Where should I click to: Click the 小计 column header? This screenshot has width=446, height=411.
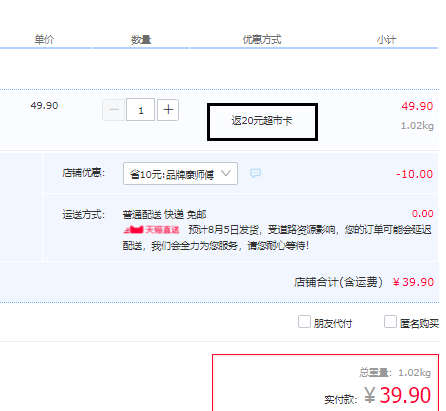click(x=387, y=40)
